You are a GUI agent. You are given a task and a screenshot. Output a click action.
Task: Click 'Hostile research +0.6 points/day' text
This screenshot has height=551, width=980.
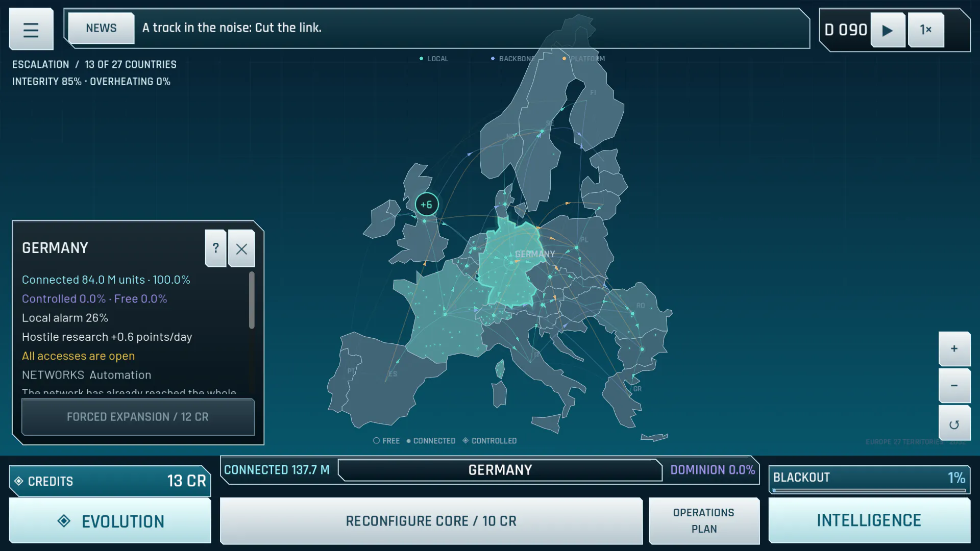[107, 337]
